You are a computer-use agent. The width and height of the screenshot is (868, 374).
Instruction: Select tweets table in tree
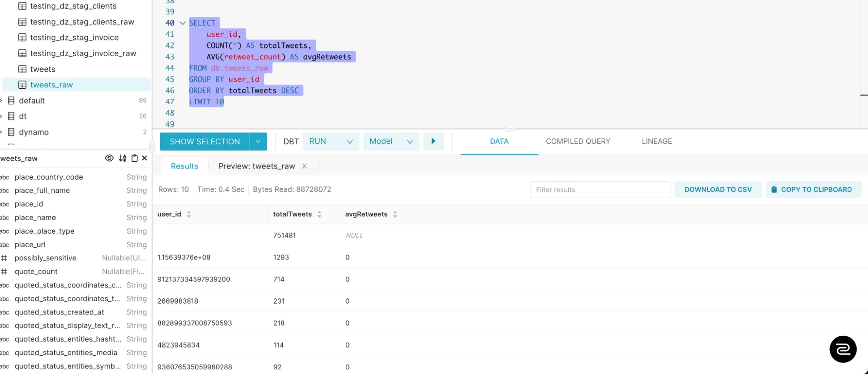[x=43, y=69]
